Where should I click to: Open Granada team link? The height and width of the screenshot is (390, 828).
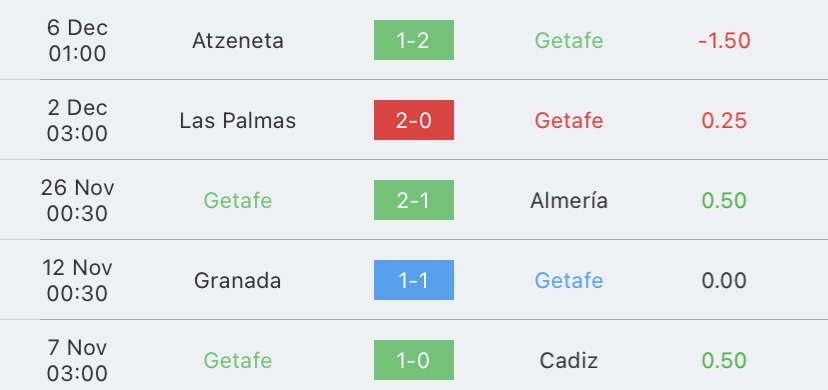click(x=238, y=280)
